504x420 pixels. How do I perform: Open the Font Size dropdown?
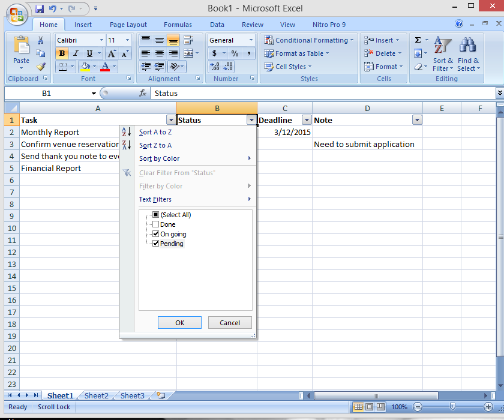127,40
